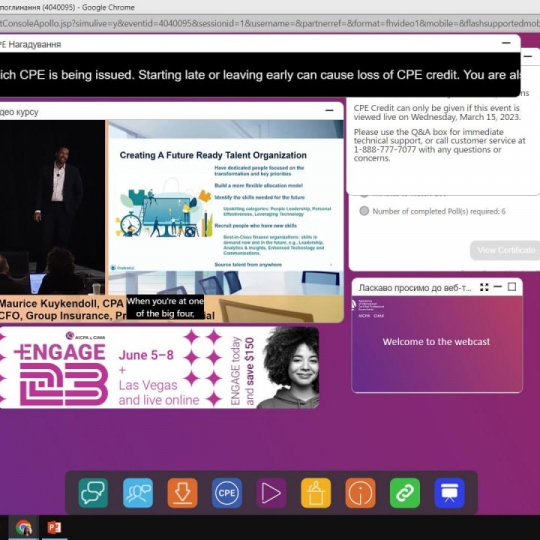Open the yellow speaker podium icon

tap(316, 493)
